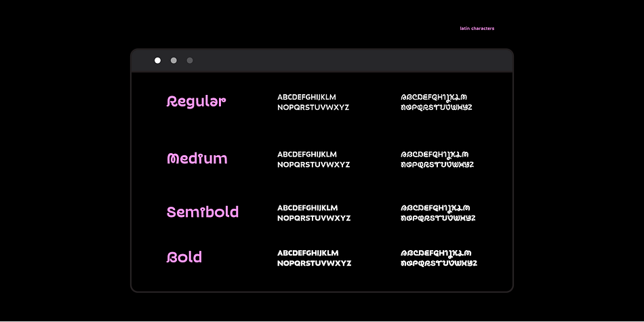Click the dark gray third window dot
Viewport: 644px width, 322px height.
pyautogui.click(x=190, y=60)
